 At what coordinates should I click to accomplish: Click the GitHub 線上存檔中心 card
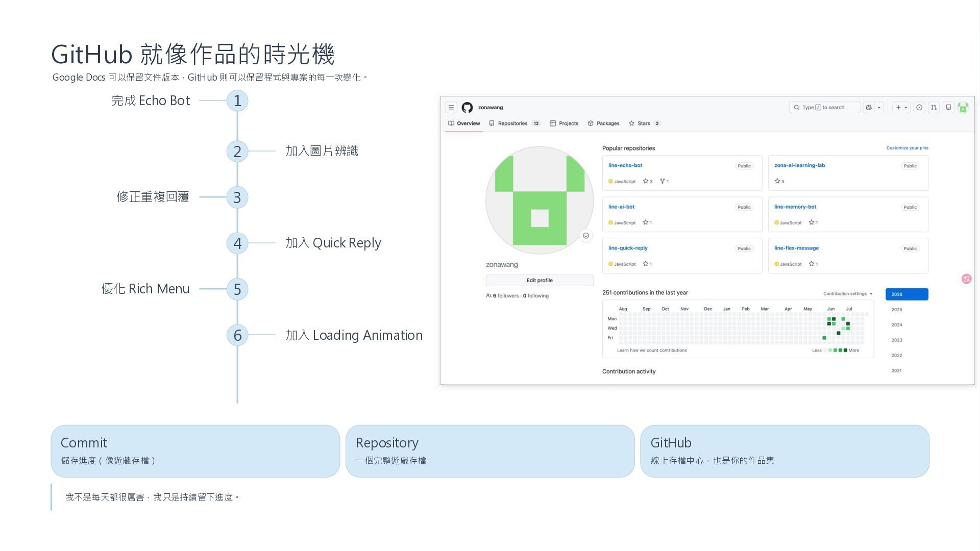[785, 451]
